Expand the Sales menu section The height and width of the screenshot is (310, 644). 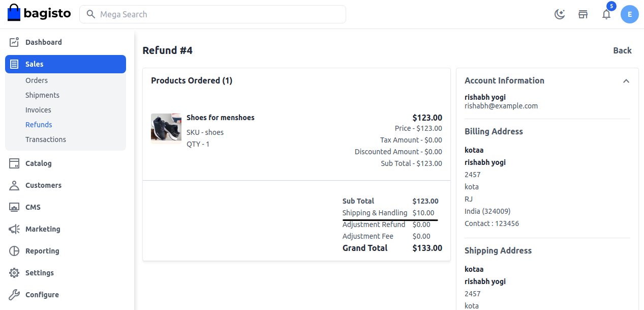[x=34, y=64]
